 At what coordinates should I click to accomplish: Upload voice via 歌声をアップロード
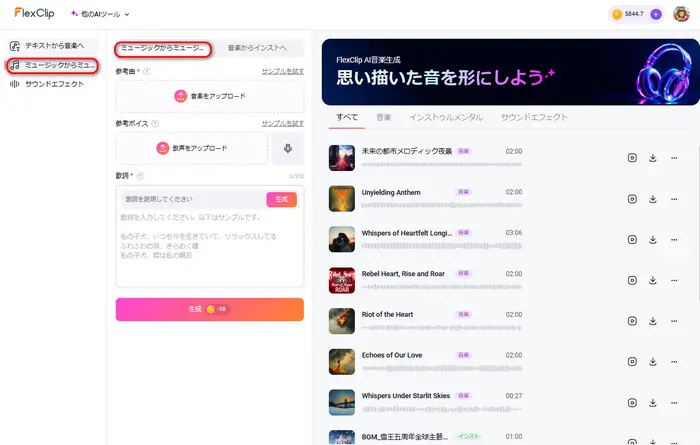click(192, 148)
